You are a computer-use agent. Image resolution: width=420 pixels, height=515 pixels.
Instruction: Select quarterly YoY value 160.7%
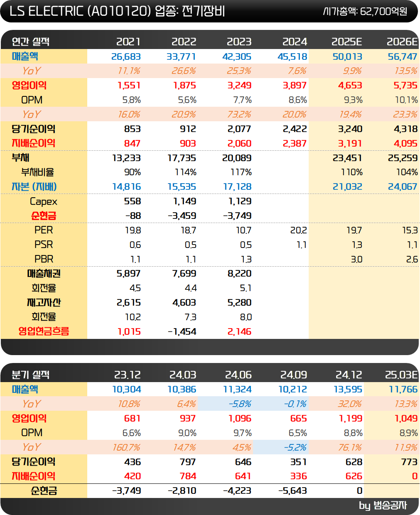pyautogui.click(x=127, y=448)
